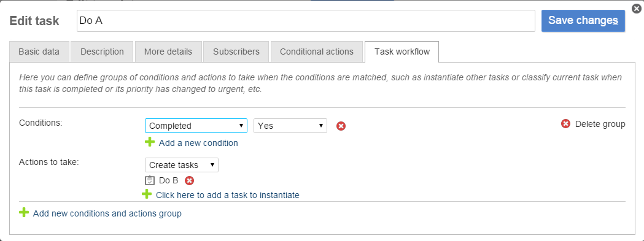This screenshot has width=644, height=241.
Task: Close the Edit task dialog
Action: pyautogui.click(x=636, y=8)
